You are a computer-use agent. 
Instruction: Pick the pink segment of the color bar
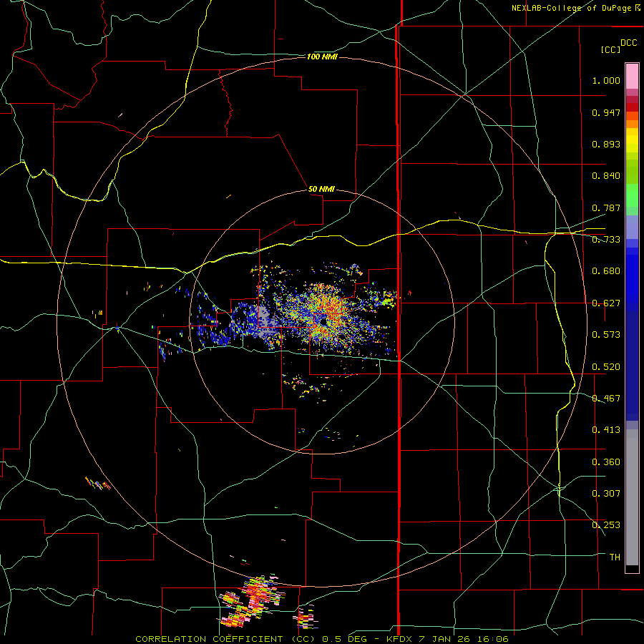click(x=632, y=77)
